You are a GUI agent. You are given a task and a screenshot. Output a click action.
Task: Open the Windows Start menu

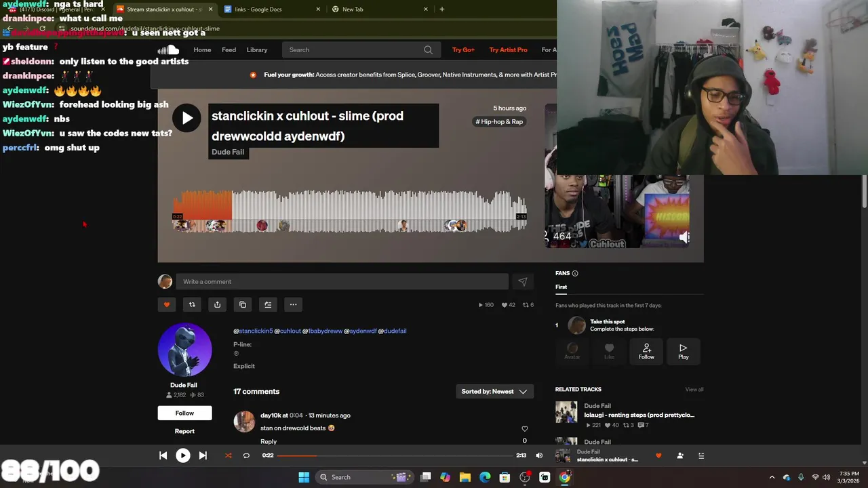click(304, 477)
